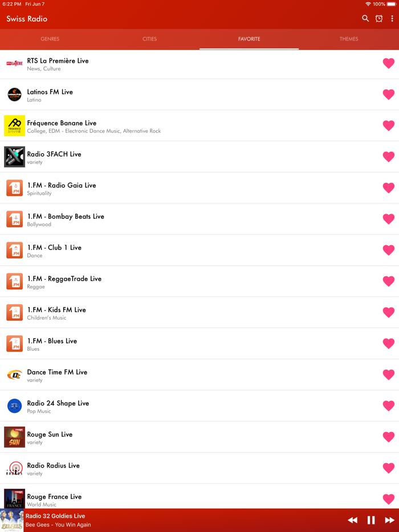Toggle favorite heart on Radio Radius Live
The image size is (399, 532).
(x=389, y=468)
